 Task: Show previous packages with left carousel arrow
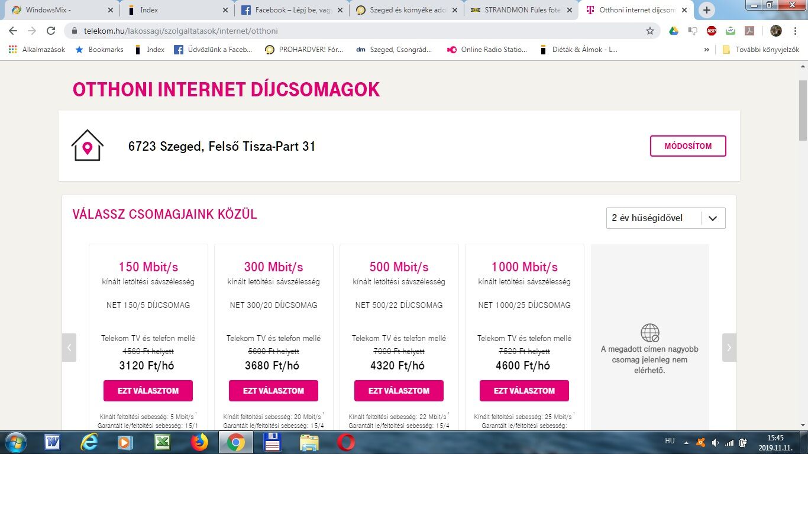point(69,348)
